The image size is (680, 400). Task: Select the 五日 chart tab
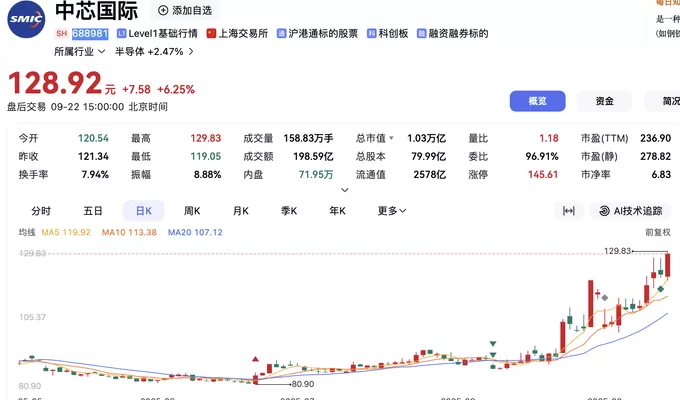92,211
